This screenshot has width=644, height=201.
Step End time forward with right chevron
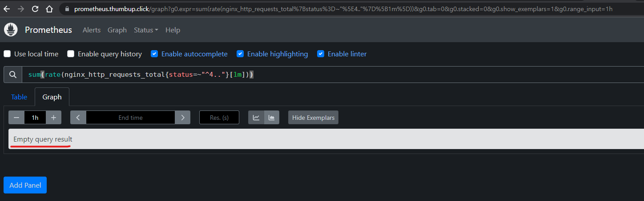click(182, 118)
